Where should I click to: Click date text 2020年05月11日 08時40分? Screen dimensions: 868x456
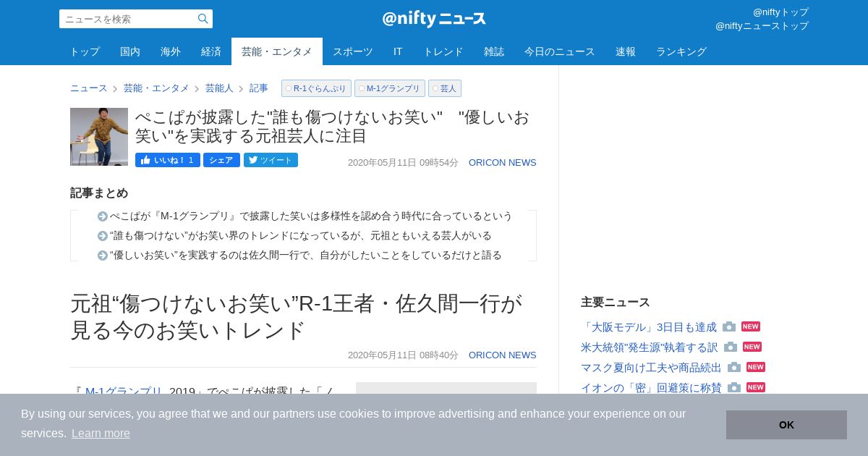click(x=403, y=355)
